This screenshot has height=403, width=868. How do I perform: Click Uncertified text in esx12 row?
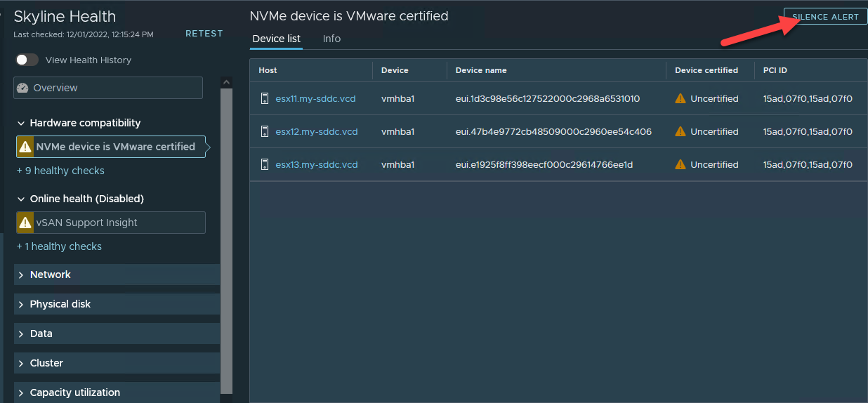pyautogui.click(x=714, y=131)
